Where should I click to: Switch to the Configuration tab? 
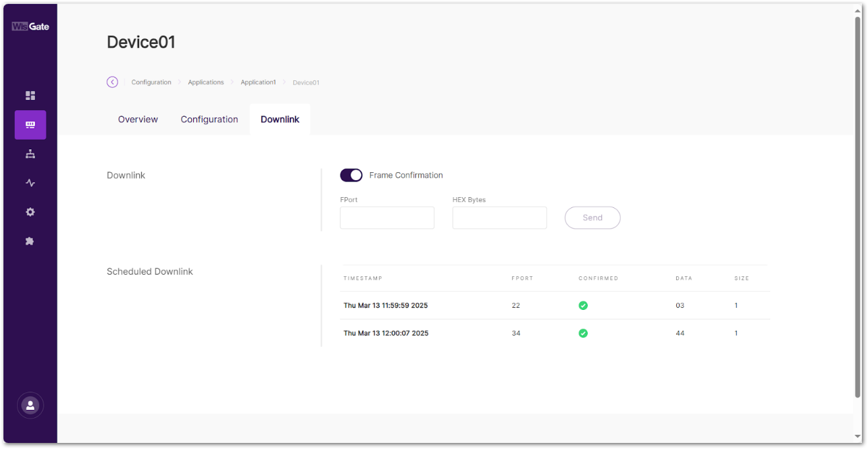(209, 120)
